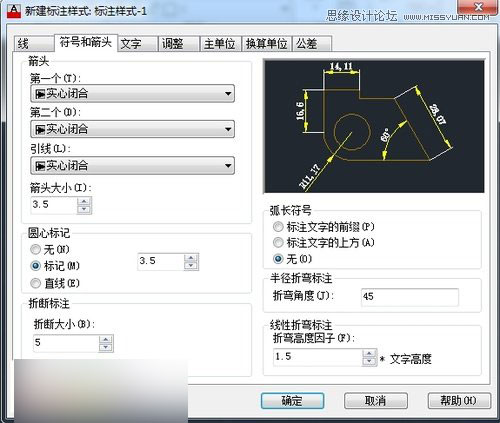This screenshot has height=423, width=500.
Task: Increase 圆心标记 size with up arrow
Action: pyautogui.click(x=191, y=258)
